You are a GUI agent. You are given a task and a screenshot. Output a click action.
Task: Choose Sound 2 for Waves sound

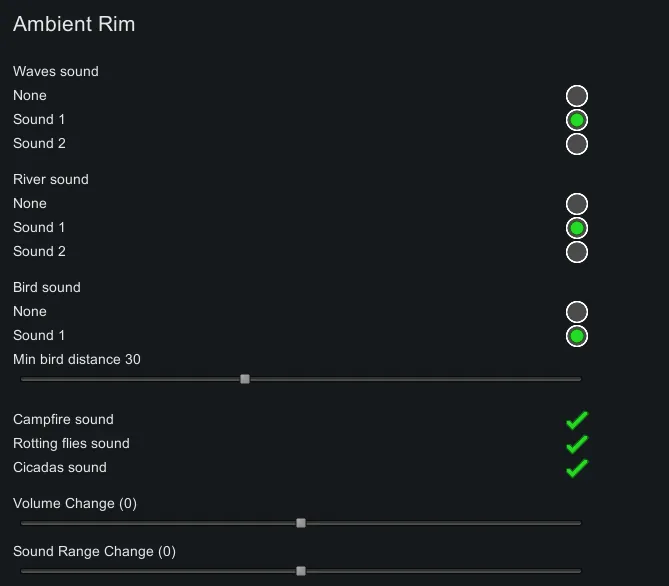(577, 144)
